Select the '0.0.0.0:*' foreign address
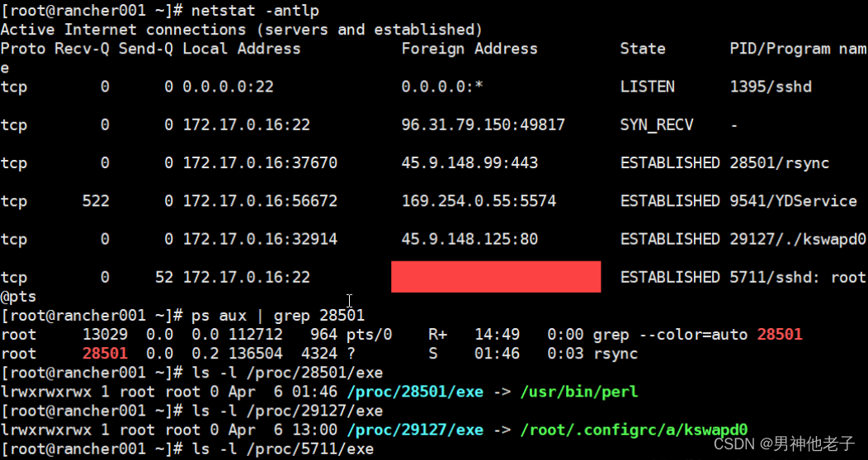The width and height of the screenshot is (868, 460). (x=442, y=87)
